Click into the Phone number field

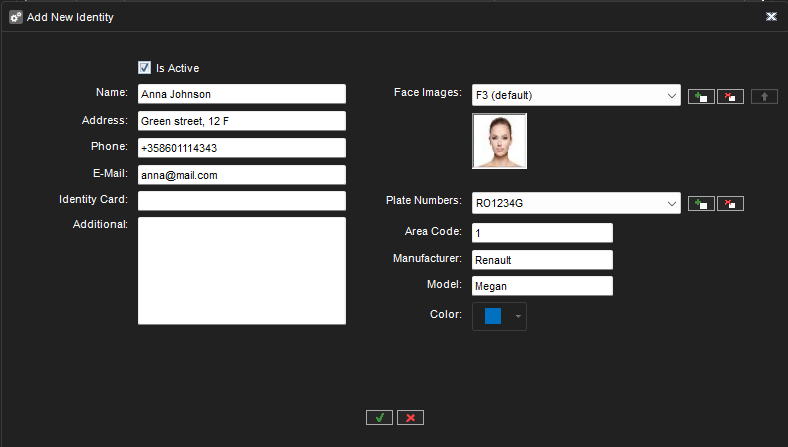(241, 148)
